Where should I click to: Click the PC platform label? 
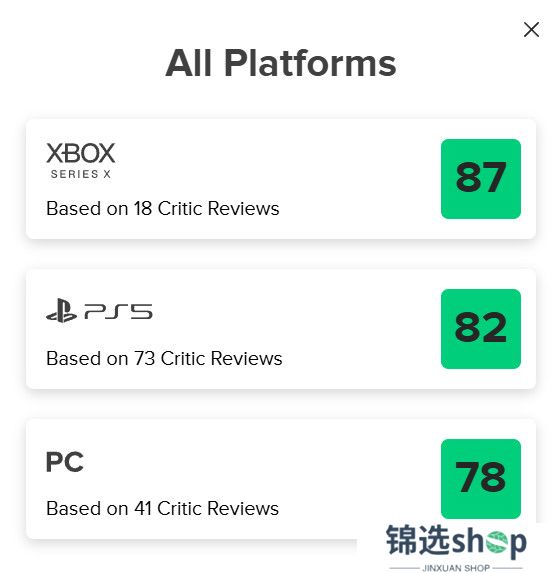pyautogui.click(x=65, y=462)
